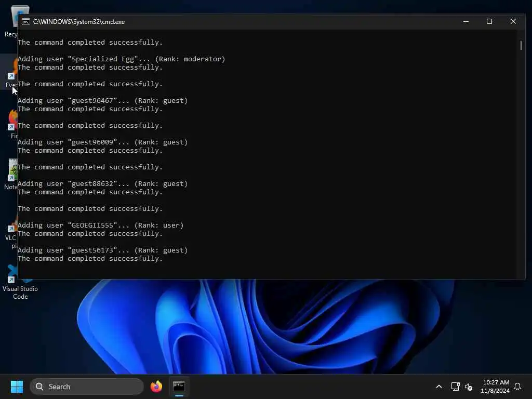Click the taskbar Search box
This screenshot has width=532, height=399.
pyautogui.click(x=87, y=387)
